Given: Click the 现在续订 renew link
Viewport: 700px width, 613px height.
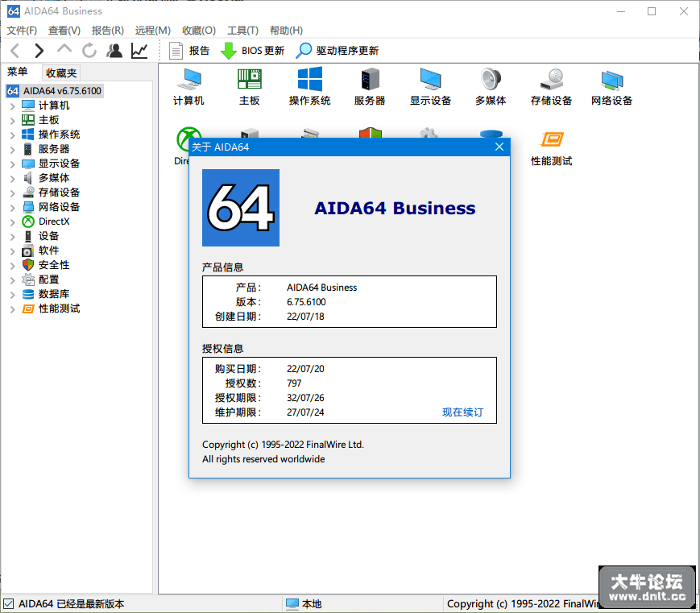Looking at the screenshot, I should click(x=462, y=412).
